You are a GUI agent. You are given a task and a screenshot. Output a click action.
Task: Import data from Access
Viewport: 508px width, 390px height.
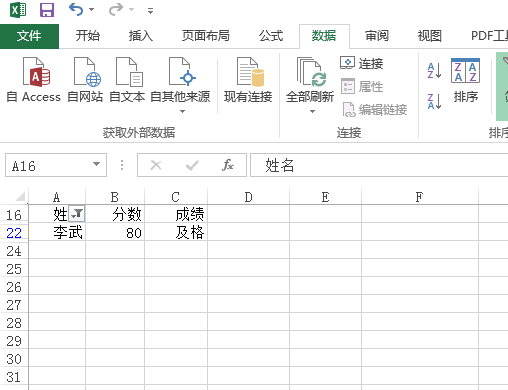[34, 80]
